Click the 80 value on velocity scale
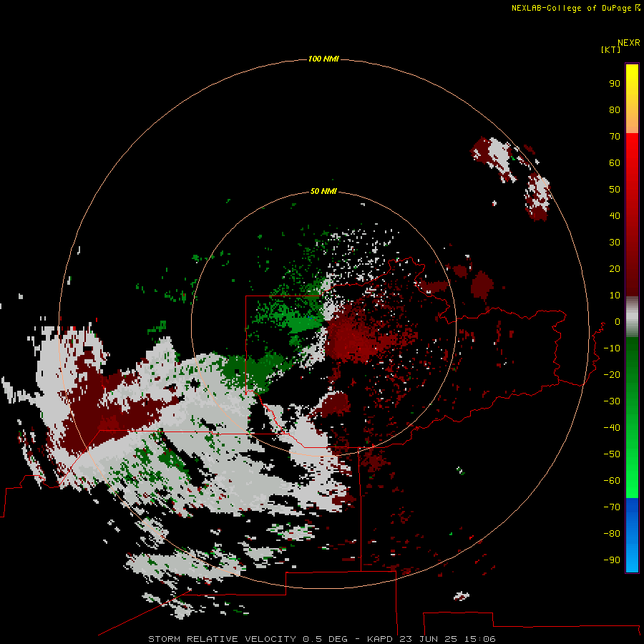Image resolution: width=644 pixels, height=644 pixels. coord(615,109)
